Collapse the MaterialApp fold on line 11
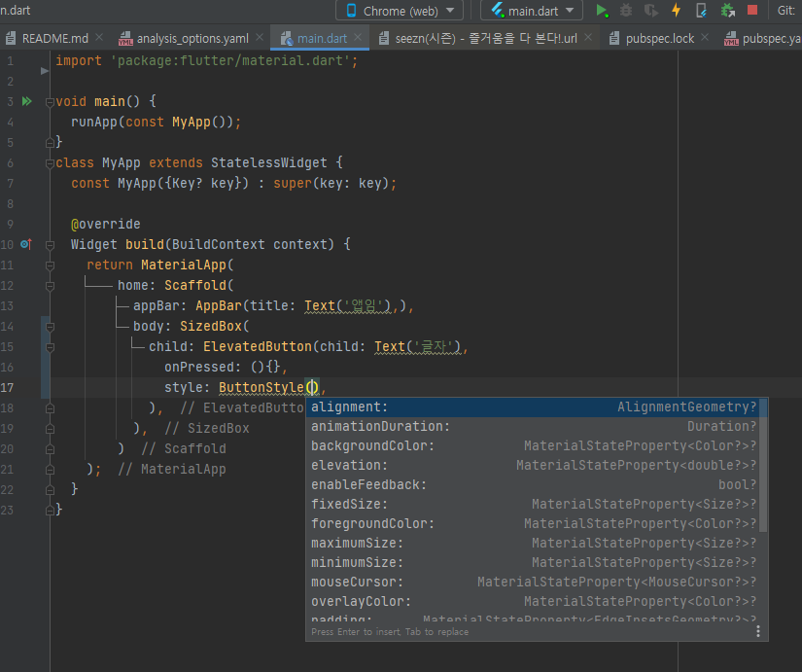Screen dimensions: 802x672 pyautogui.click(x=50, y=265)
